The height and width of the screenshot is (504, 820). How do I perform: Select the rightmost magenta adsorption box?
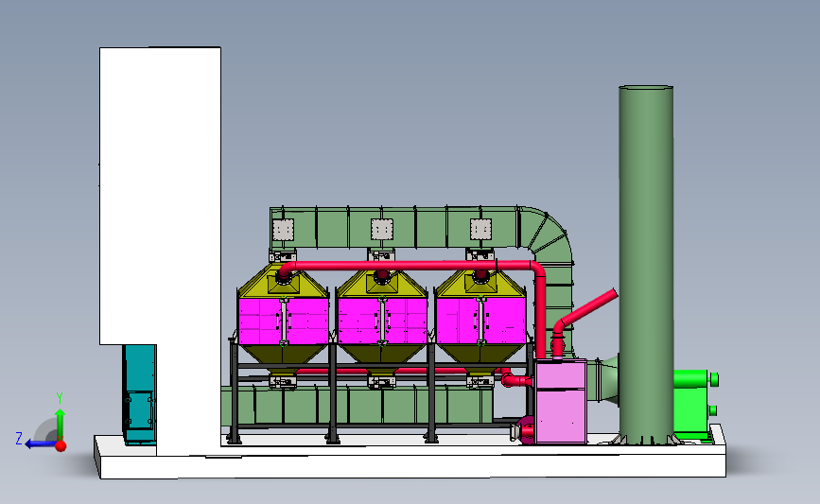click(480, 321)
